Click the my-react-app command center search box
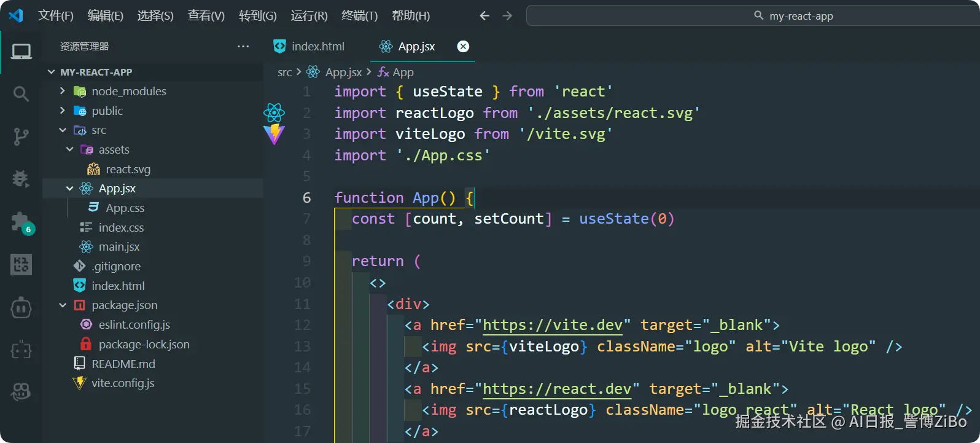The image size is (980, 443). coord(753,16)
